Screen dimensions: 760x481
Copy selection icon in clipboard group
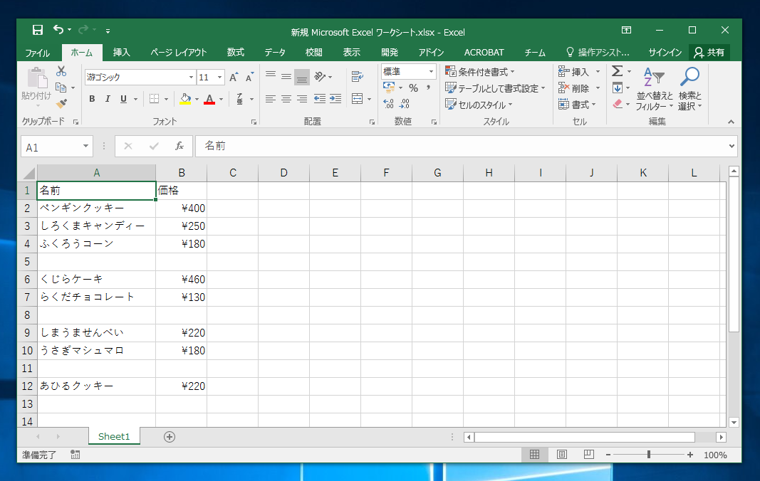(61, 88)
